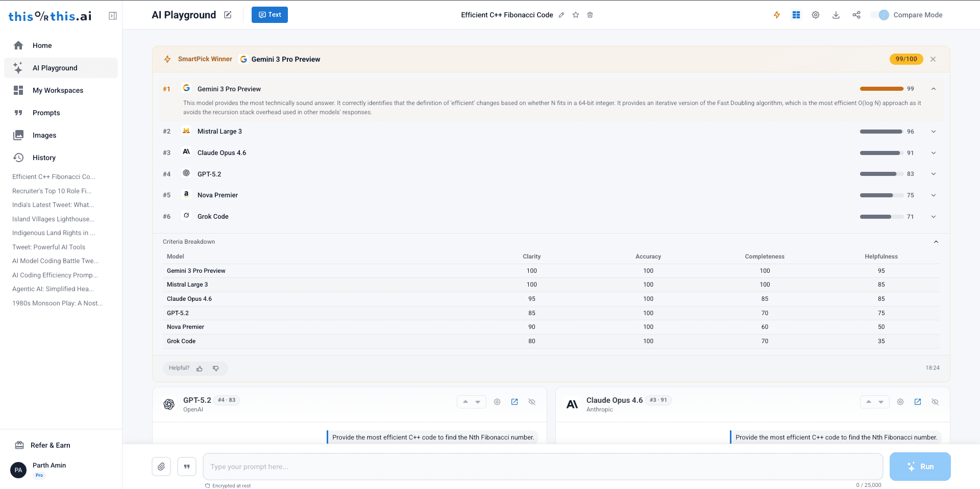Viewport: 980px width, 489px height.
Task: Expand the Mistral Large 3 ranking details
Action: [x=934, y=132]
